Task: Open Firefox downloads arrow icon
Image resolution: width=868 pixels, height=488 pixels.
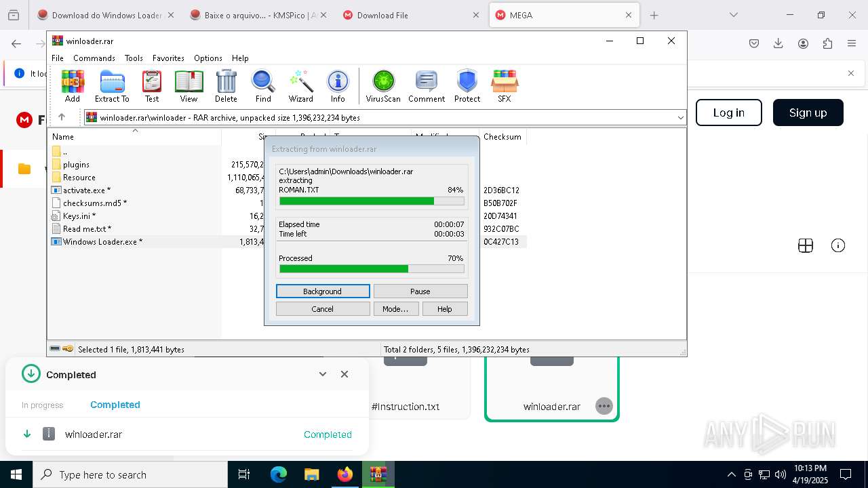Action: point(778,43)
